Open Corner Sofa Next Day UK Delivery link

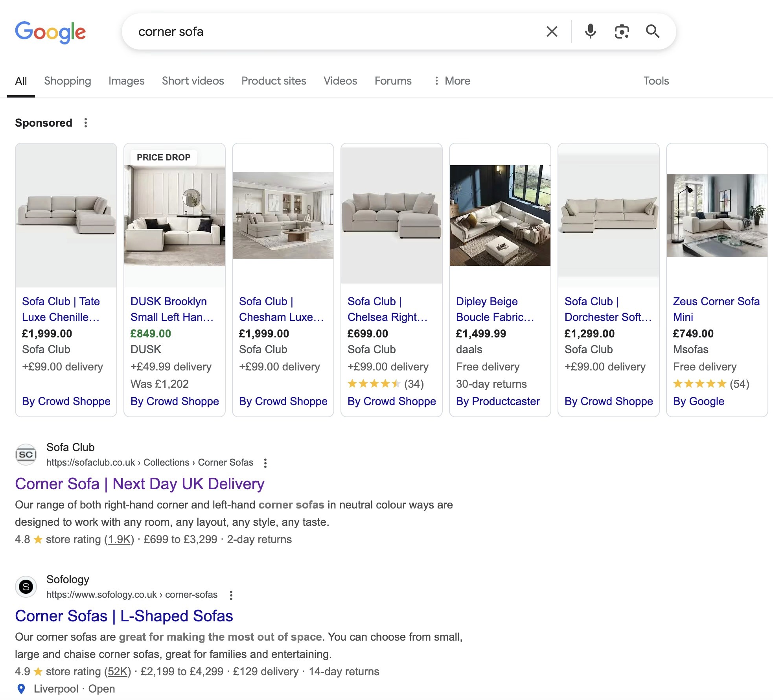(x=140, y=484)
